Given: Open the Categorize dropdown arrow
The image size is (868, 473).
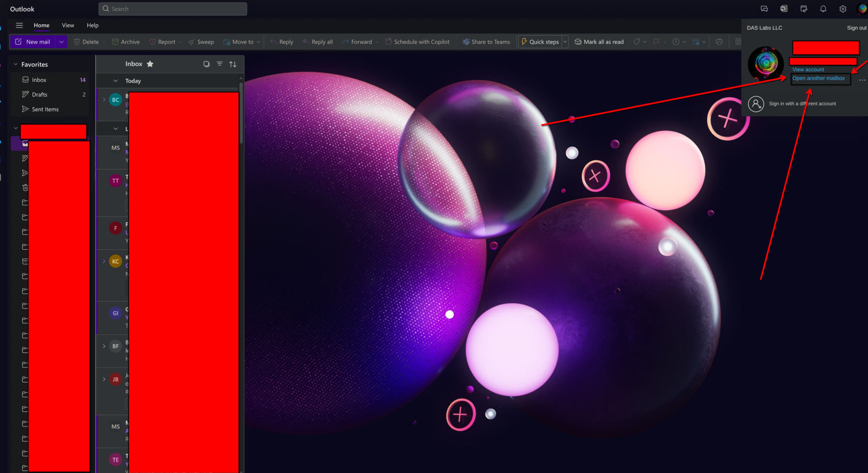Looking at the screenshot, I should click(x=644, y=42).
